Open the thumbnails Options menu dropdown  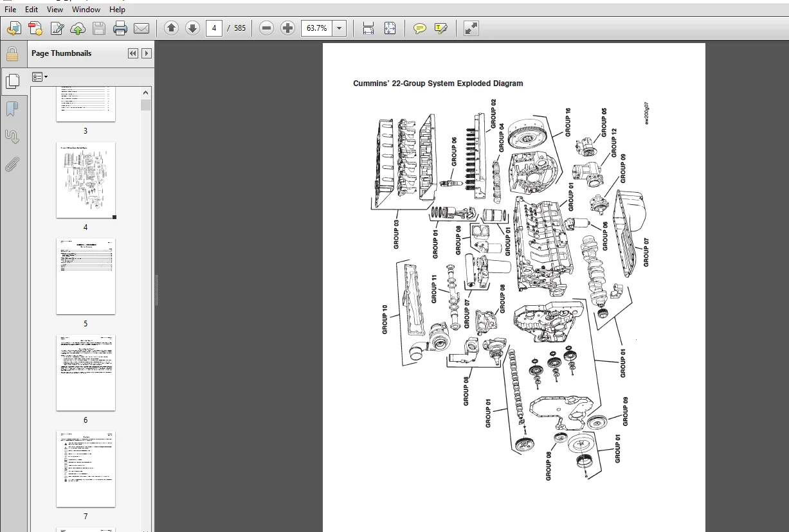(40, 77)
